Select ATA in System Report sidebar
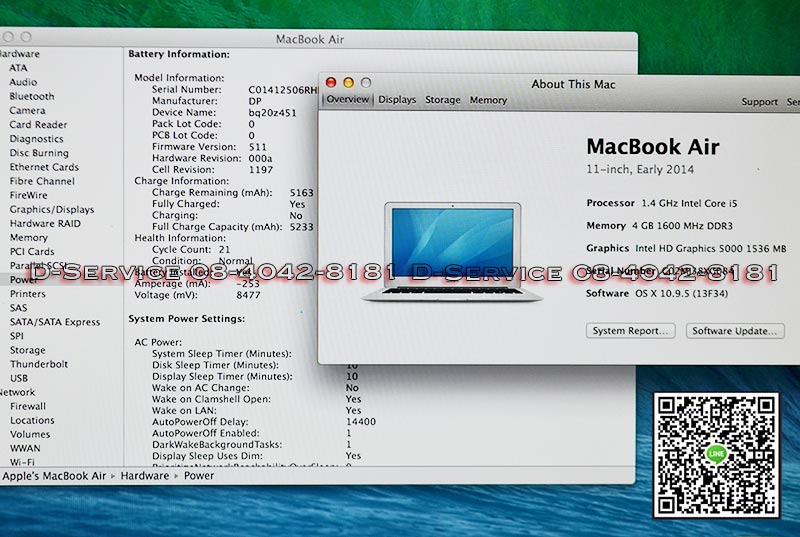Screen dimensions: 800x537 pos(18,68)
